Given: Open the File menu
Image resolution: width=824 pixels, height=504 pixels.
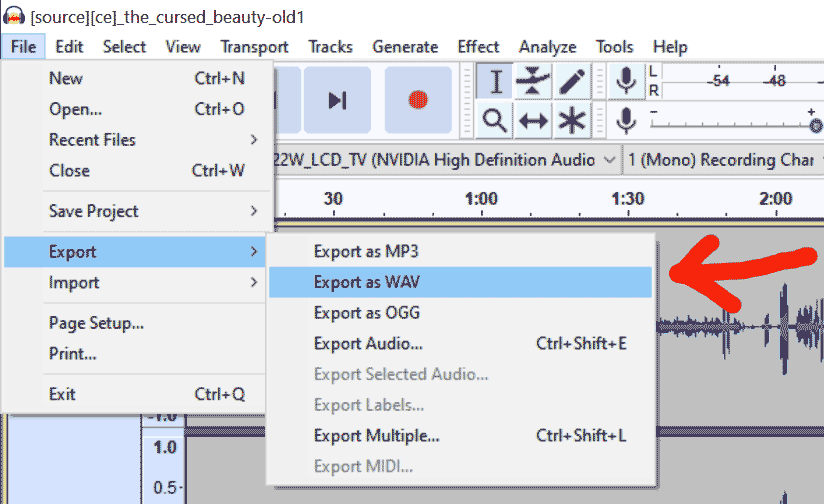Looking at the screenshot, I should pos(23,47).
